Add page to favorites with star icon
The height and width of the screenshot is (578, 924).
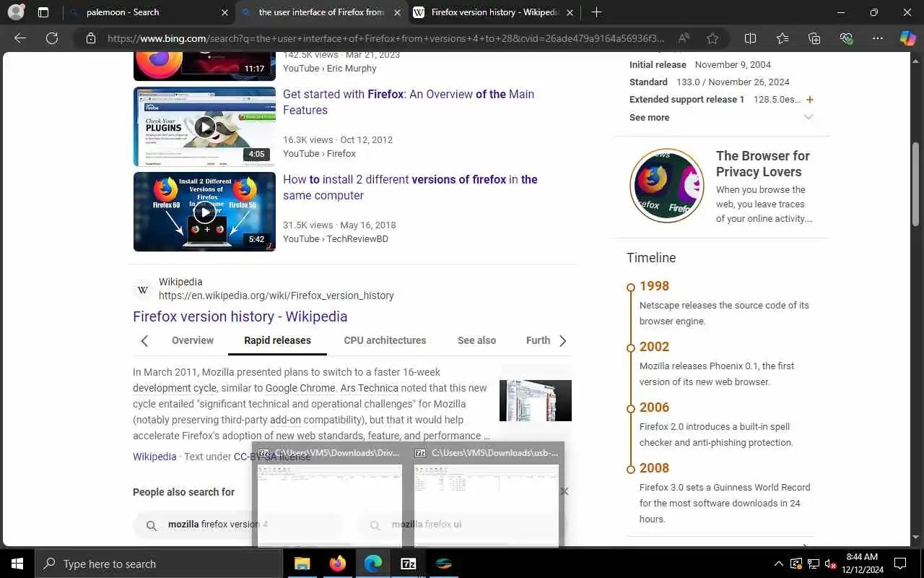point(712,38)
